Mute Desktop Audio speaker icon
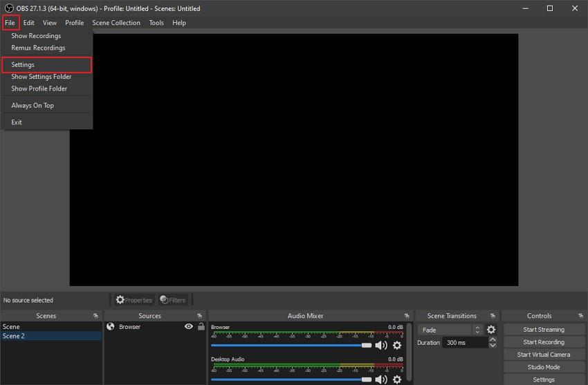Viewport: 588px width, 385px height. click(381, 378)
